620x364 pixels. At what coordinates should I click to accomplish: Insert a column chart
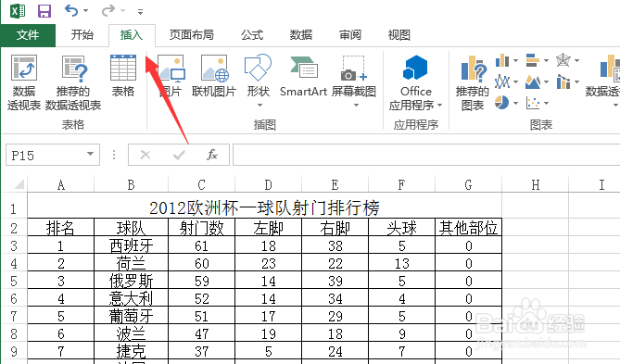point(502,60)
